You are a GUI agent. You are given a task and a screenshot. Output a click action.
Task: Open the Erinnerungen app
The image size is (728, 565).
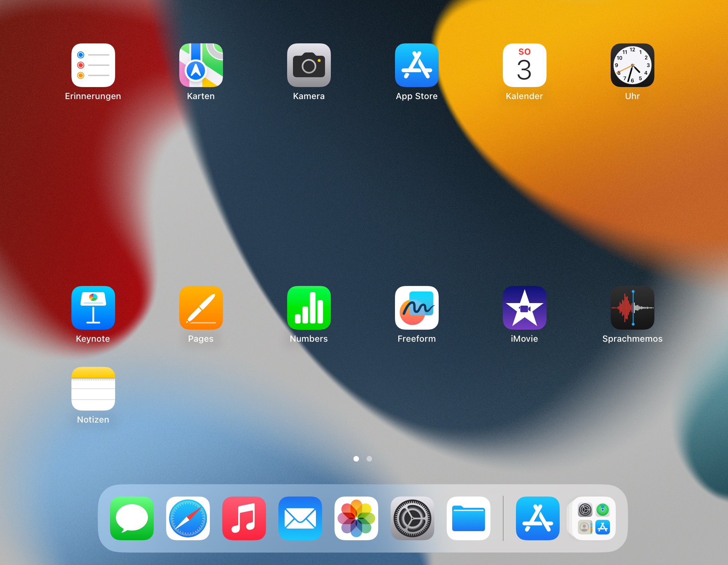pyautogui.click(x=93, y=65)
